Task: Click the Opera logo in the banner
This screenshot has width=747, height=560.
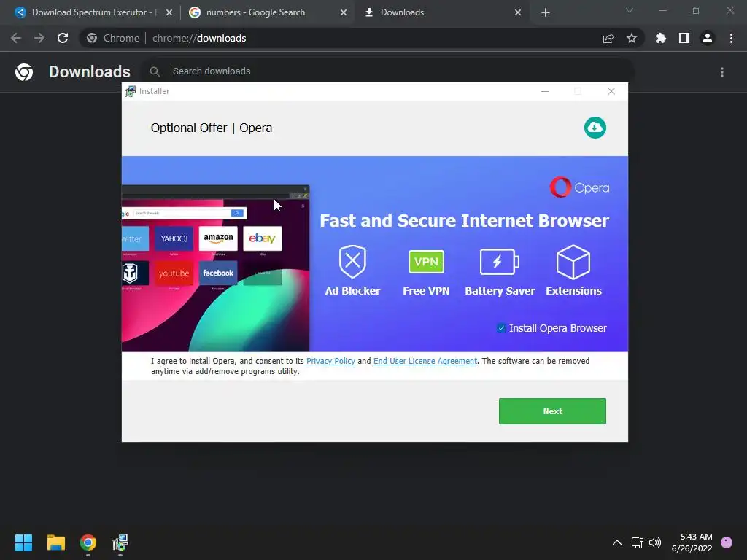Action: [579, 187]
